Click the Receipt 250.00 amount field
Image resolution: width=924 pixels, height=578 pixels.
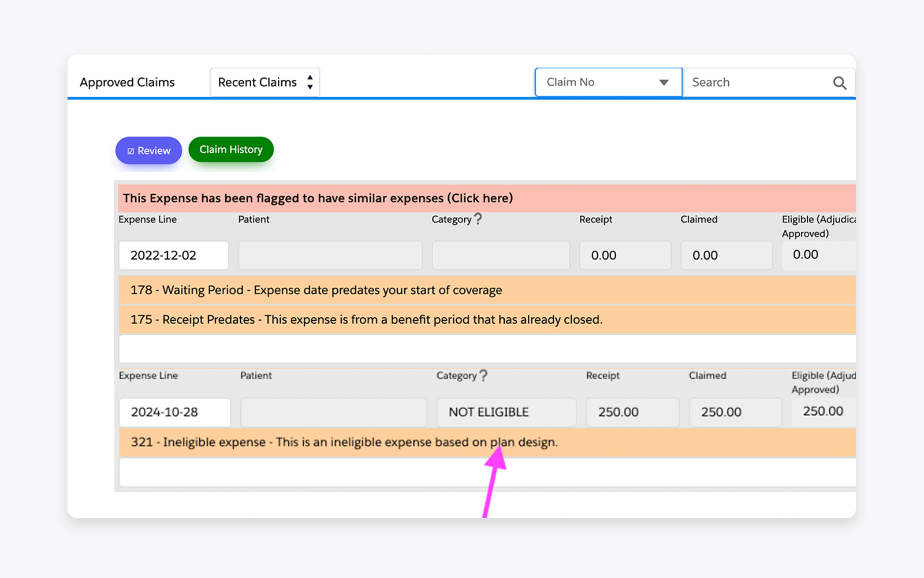tap(632, 412)
